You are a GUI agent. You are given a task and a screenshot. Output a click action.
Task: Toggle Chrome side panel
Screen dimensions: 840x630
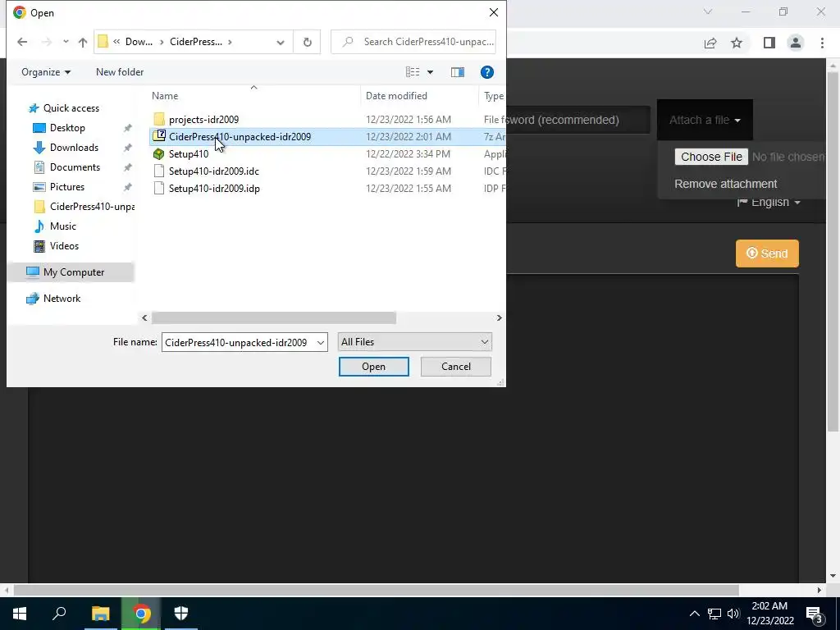point(769,43)
